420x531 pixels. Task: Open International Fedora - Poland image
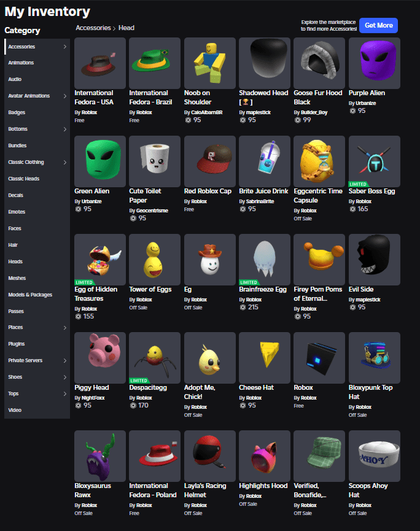(155, 456)
